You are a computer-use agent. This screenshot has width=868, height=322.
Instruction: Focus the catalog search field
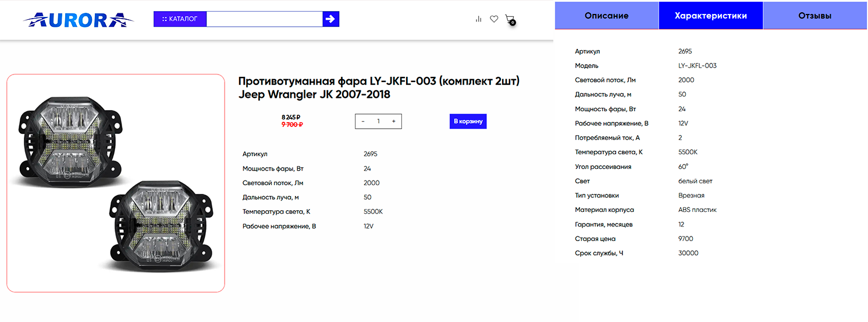click(x=265, y=19)
